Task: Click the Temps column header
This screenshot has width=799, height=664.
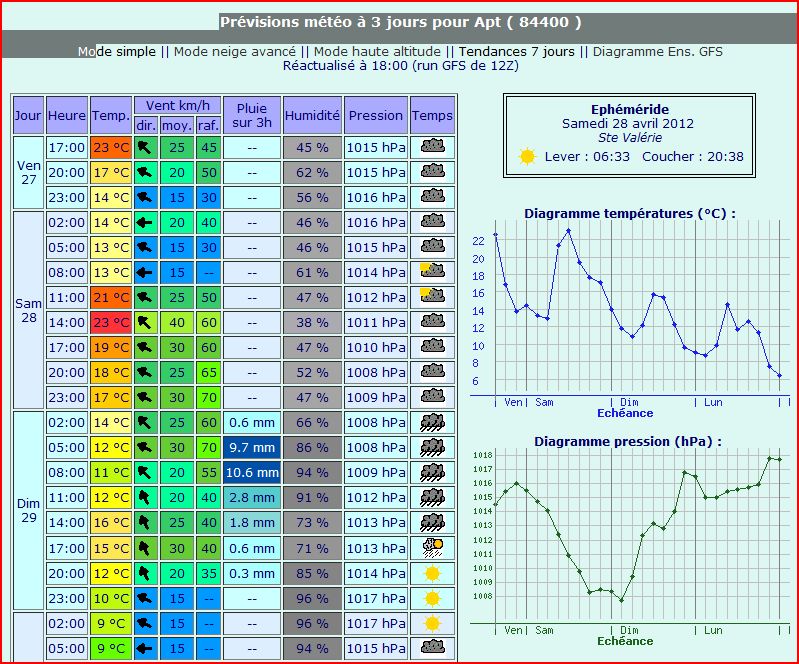Action: point(432,115)
